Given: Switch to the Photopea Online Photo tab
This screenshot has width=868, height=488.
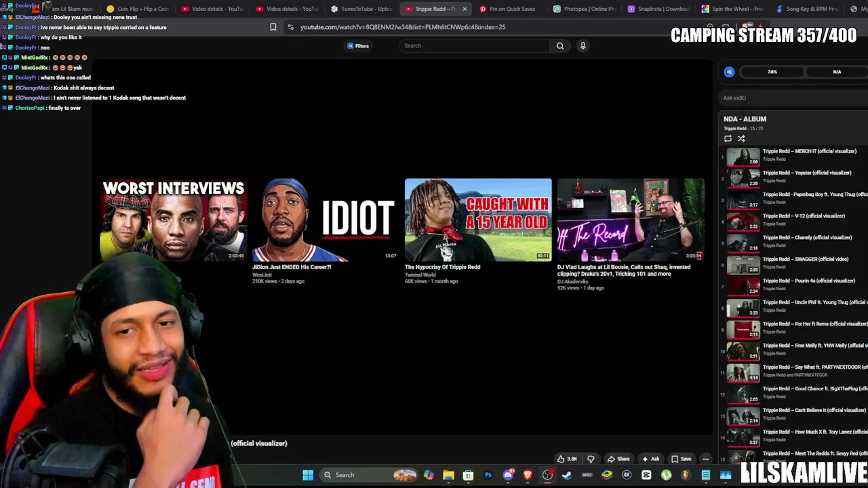Looking at the screenshot, I should [x=585, y=9].
